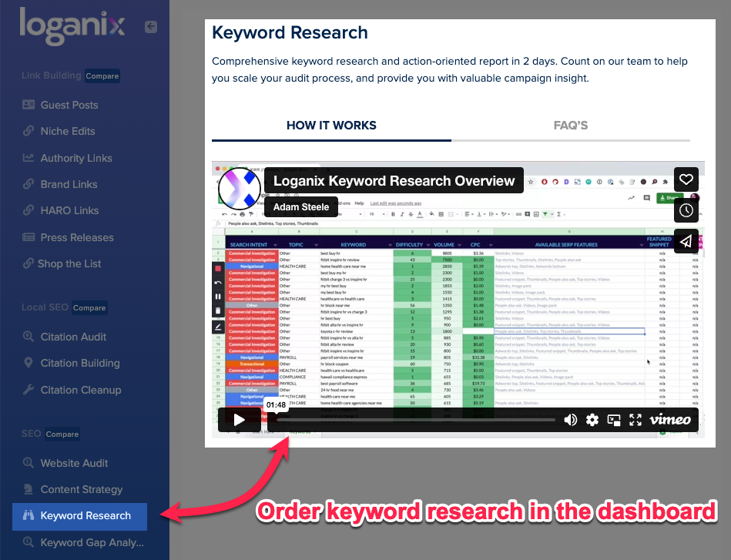Enter fullscreen on the video
The height and width of the screenshot is (560, 731).
coord(635,420)
